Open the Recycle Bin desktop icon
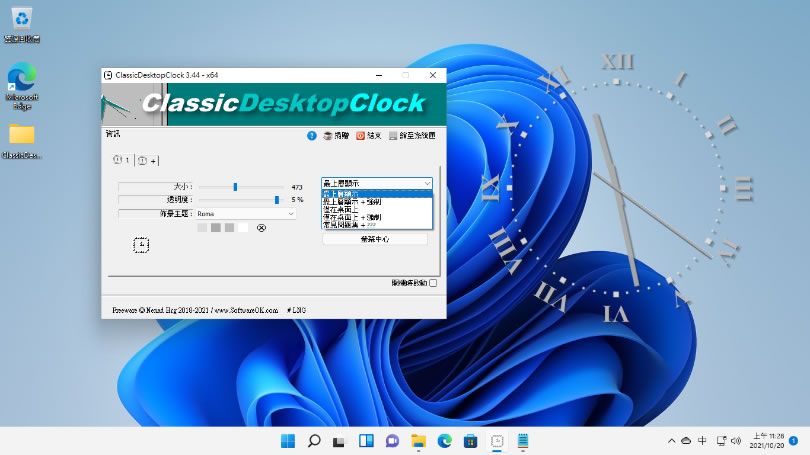Screen dimensions: 810x455 pos(22,24)
